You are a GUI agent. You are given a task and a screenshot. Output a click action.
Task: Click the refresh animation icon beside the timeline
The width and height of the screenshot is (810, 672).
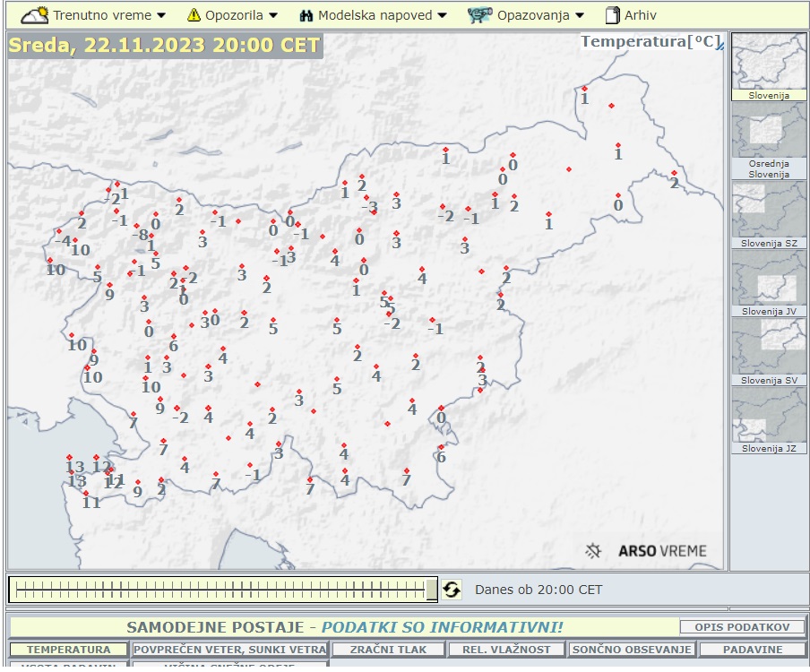pyautogui.click(x=452, y=590)
